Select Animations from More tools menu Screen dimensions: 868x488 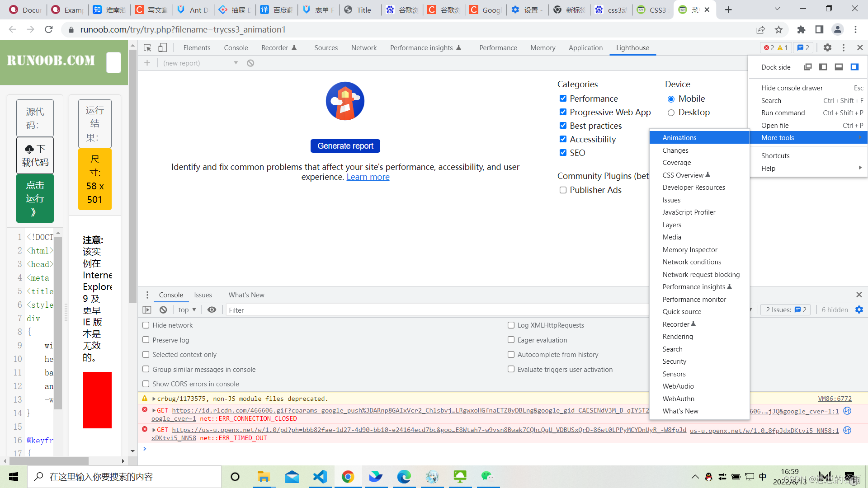(x=679, y=138)
